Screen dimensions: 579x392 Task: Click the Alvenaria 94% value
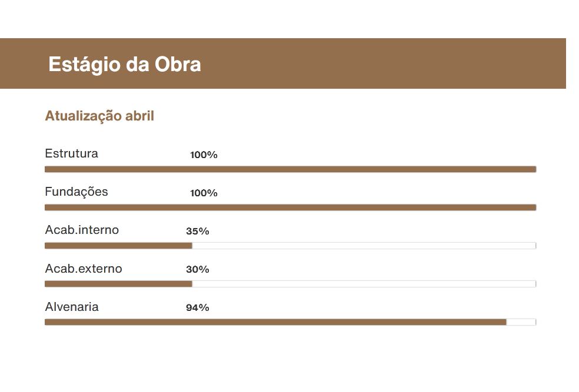198,308
